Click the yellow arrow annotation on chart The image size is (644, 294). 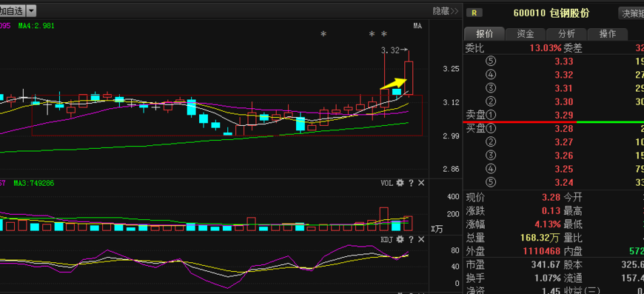(x=394, y=84)
